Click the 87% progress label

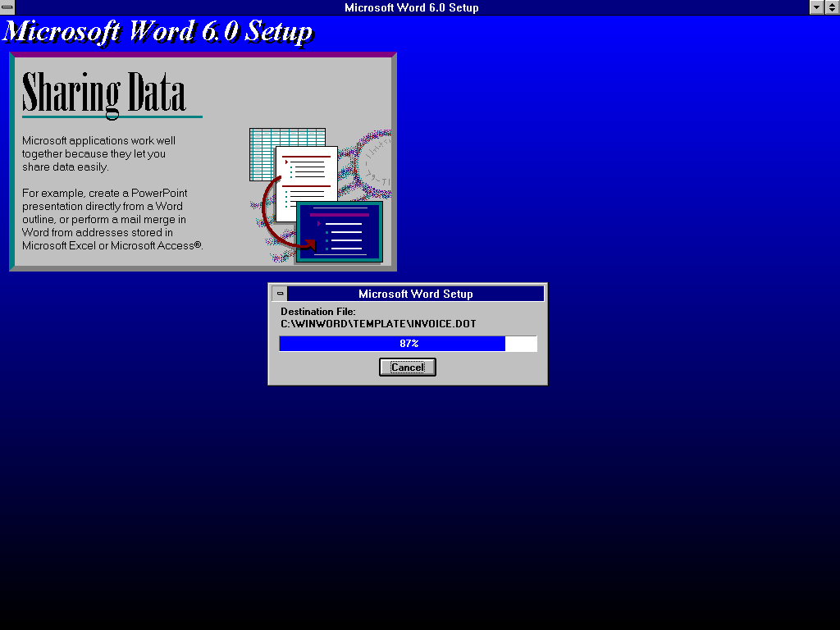tap(409, 344)
